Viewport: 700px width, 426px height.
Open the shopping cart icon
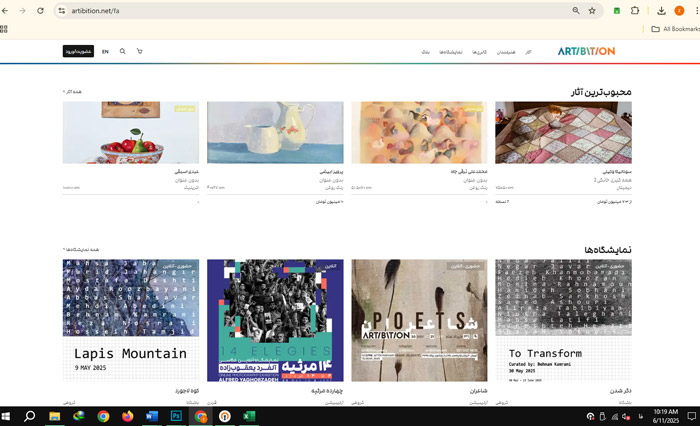point(139,51)
